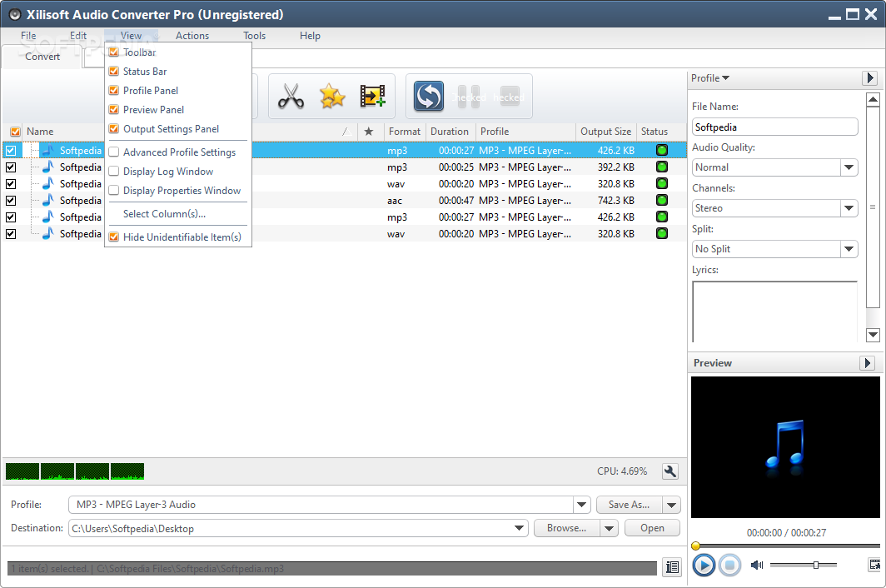886x588 pixels.
Task: Select the 00:00:25 duration cell
Action: [456, 167]
